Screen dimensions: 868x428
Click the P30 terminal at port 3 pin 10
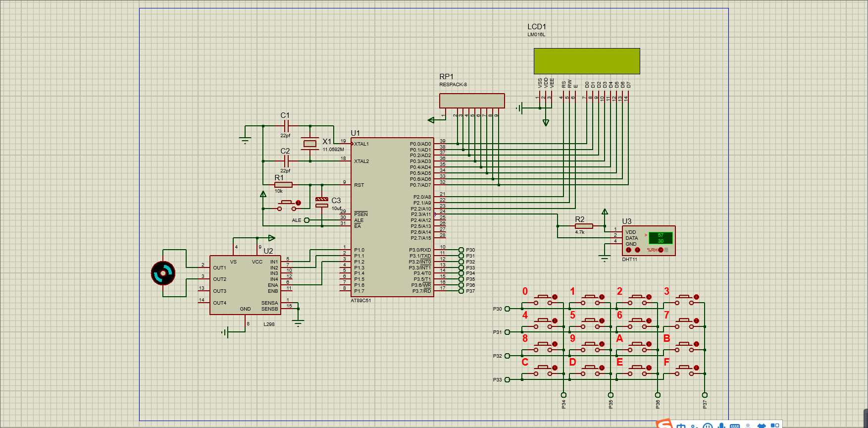click(x=461, y=250)
